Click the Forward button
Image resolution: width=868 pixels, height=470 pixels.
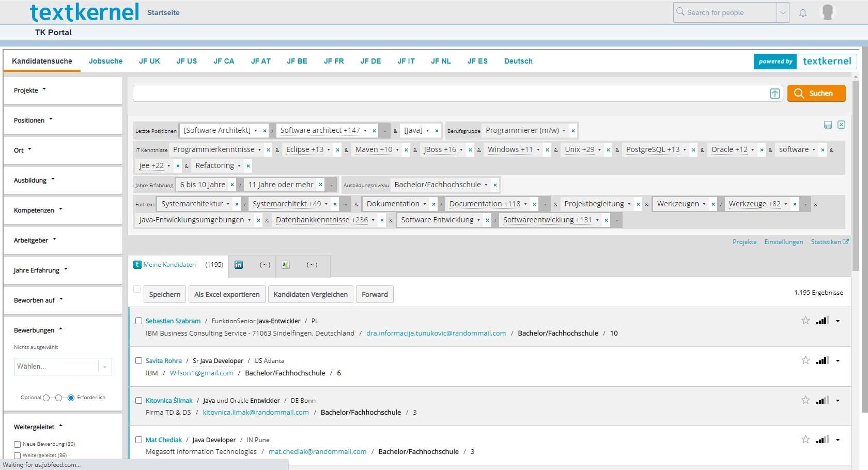point(375,295)
